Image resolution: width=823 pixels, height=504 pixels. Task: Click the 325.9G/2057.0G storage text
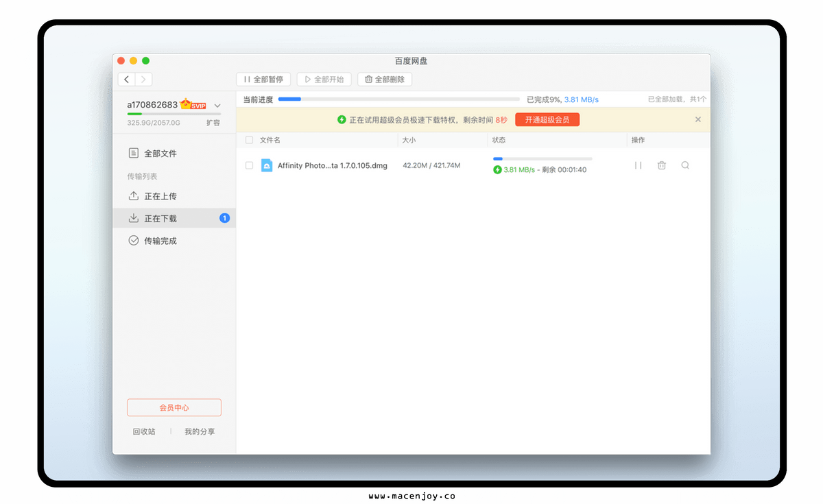click(154, 123)
